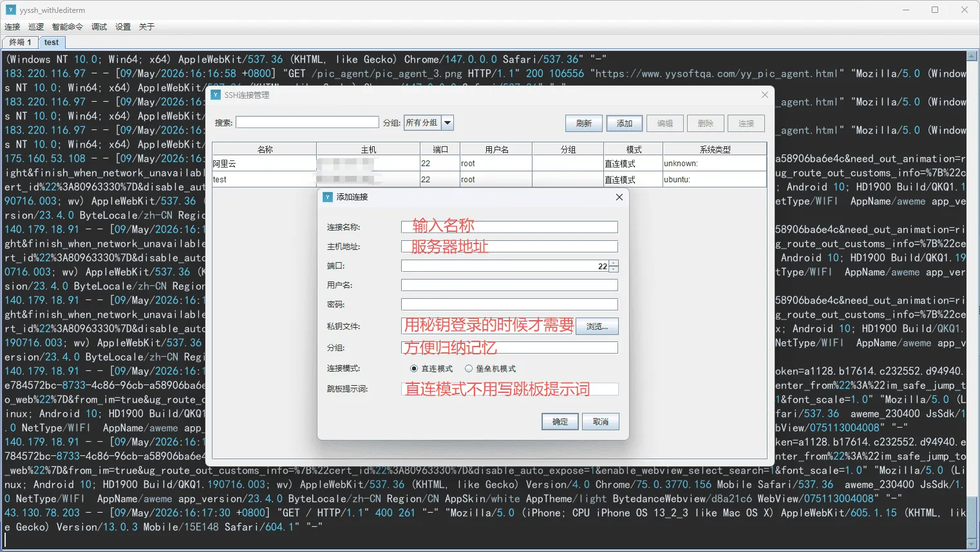Click the 确定 button

pos(560,421)
